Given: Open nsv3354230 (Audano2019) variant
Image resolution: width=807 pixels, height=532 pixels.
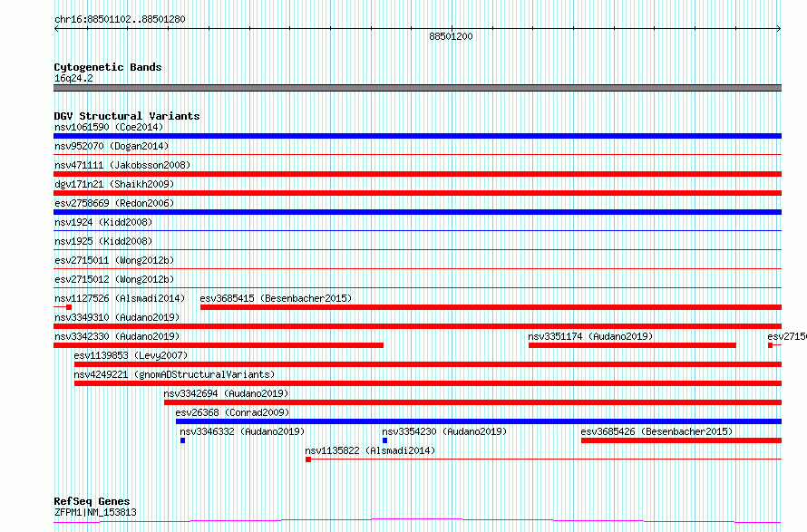Looking at the screenshot, I should pyautogui.click(x=444, y=431).
